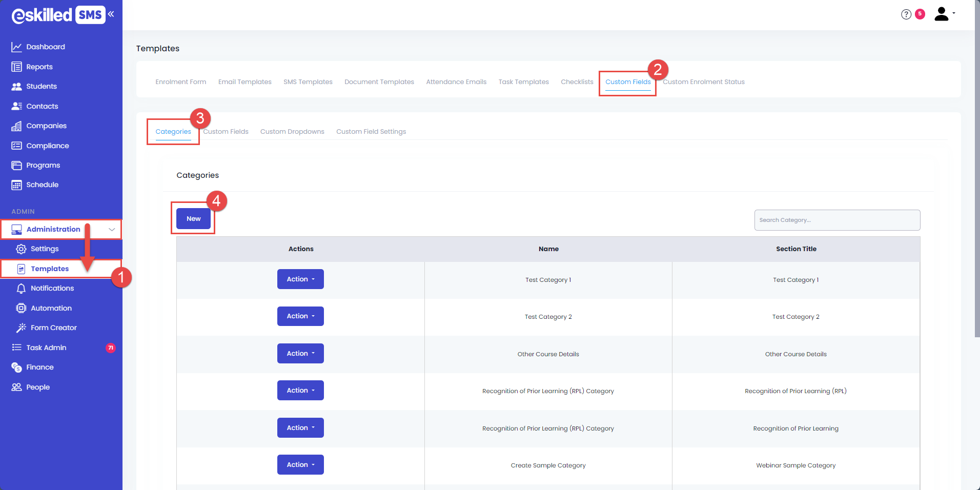Image resolution: width=980 pixels, height=490 pixels.
Task: Click the 'Webinar Sample Category' cell
Action: pos(795,466)
